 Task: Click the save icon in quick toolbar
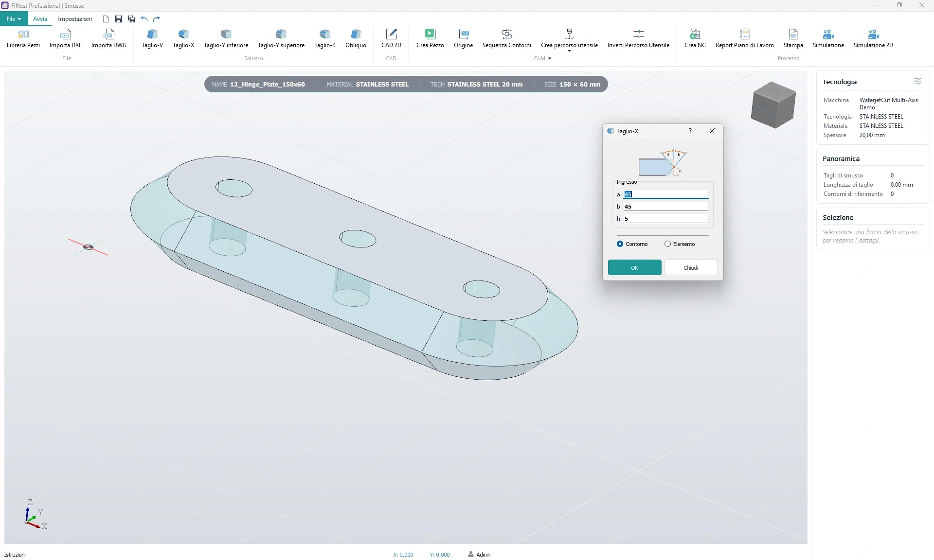(x=119, y=19)
